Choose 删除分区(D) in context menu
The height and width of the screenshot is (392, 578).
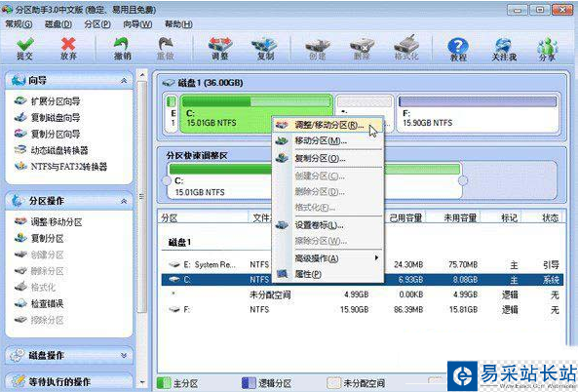pos(328,192)
